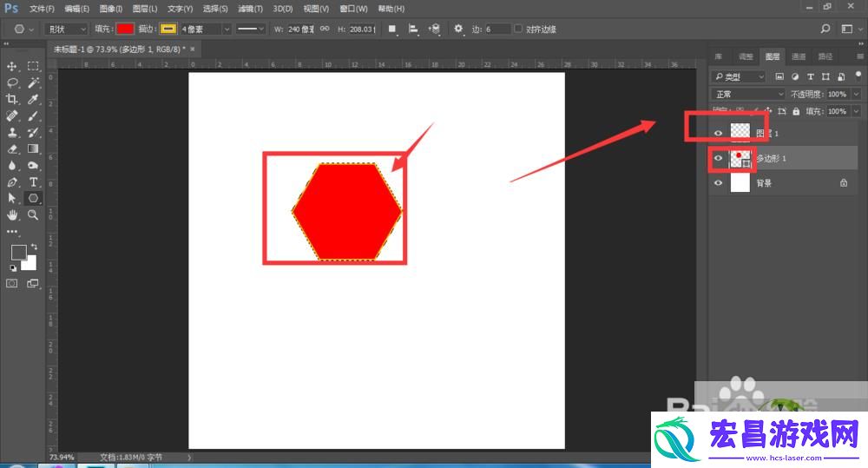868x468 pixels.
Task: Select the Blur tool
Action: (x=11, y=166)
